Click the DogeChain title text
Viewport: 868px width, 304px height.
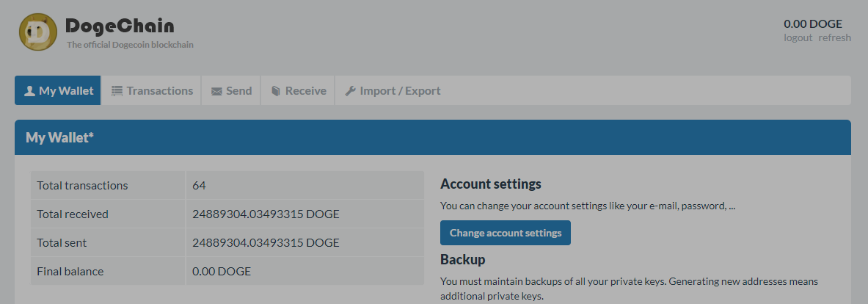(x=120, y=26)
